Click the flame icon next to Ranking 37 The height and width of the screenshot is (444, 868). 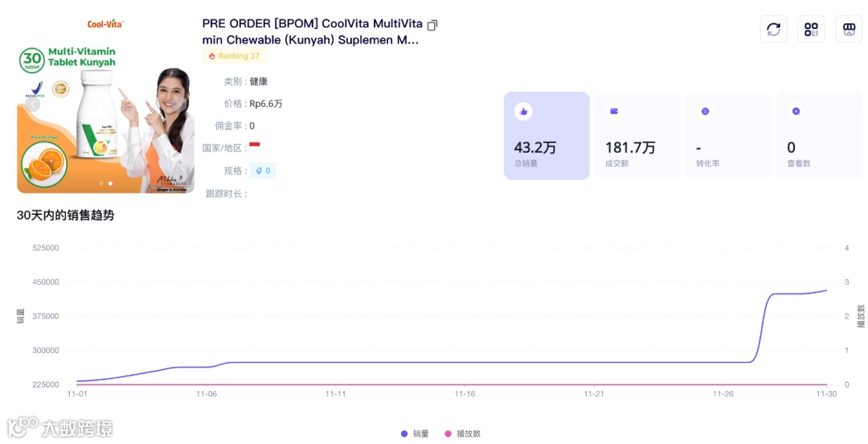pos(211,56)
